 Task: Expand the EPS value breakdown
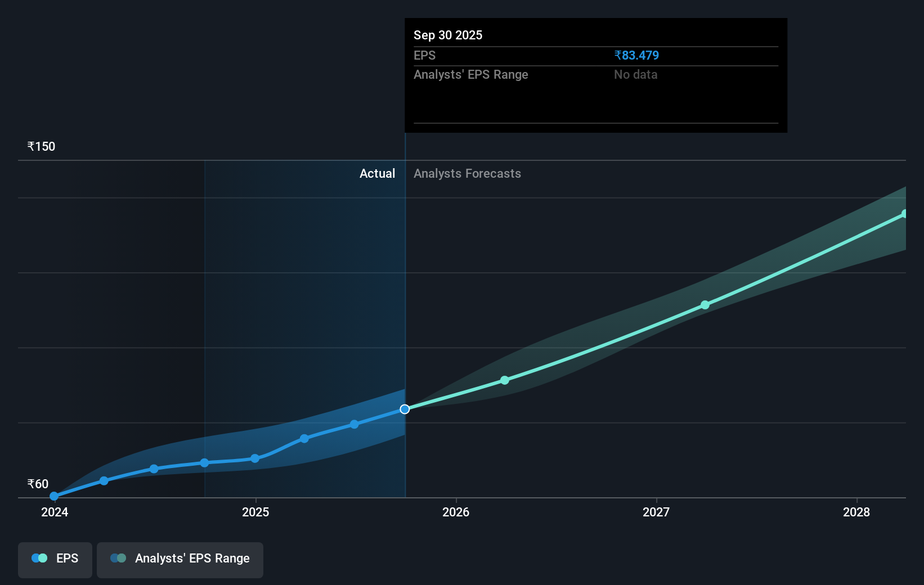point(425,55)
